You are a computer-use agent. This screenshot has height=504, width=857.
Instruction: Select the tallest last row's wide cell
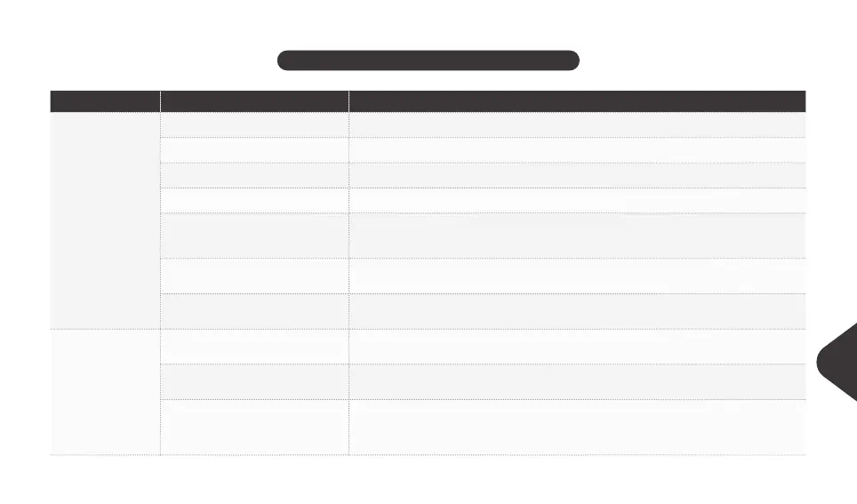pos(577,427)
